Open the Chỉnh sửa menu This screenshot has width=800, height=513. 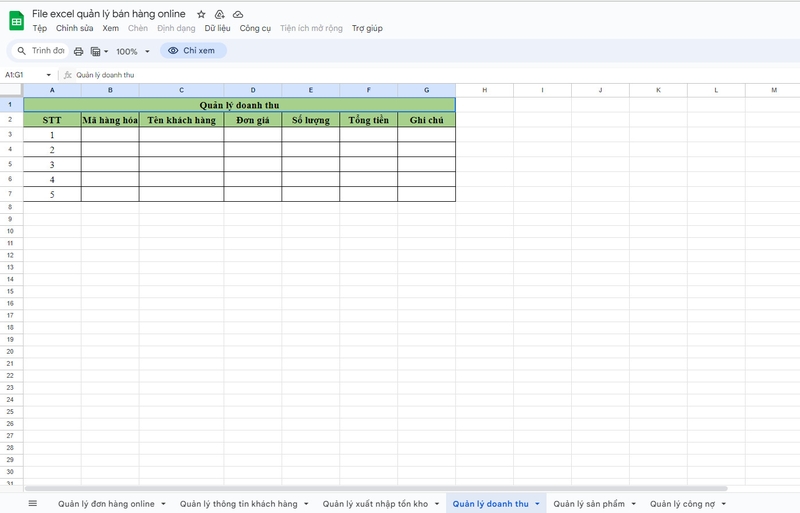click(x=74, y=28)
